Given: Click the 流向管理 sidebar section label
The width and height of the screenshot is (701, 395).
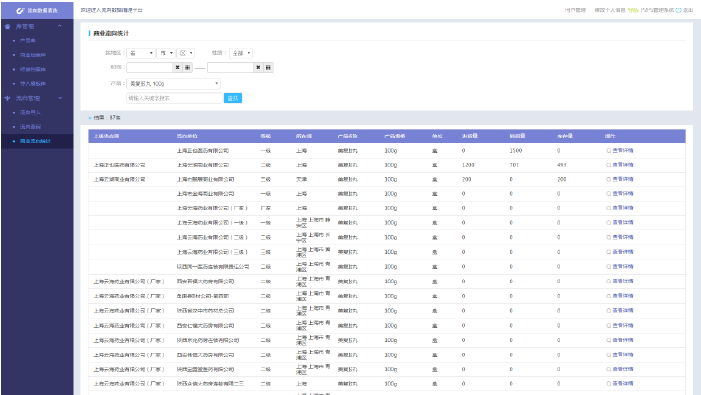Looking at the screenshot, I should 28,98.
